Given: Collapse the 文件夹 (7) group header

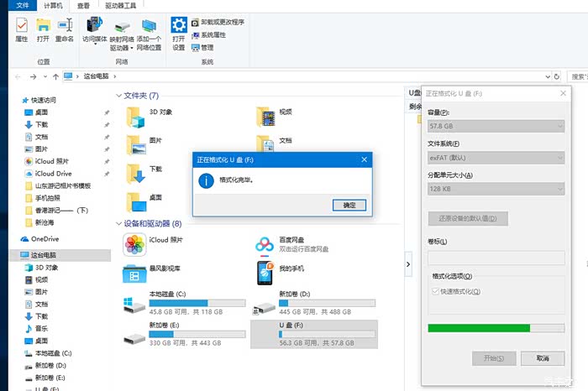Looking at the screenshot, I should (x=118, y=96).
